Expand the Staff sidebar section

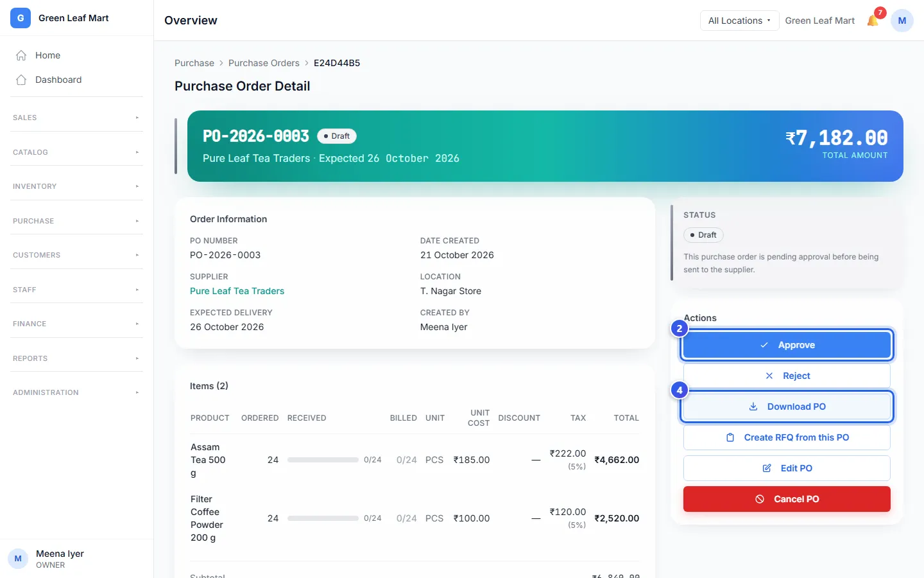76,290
